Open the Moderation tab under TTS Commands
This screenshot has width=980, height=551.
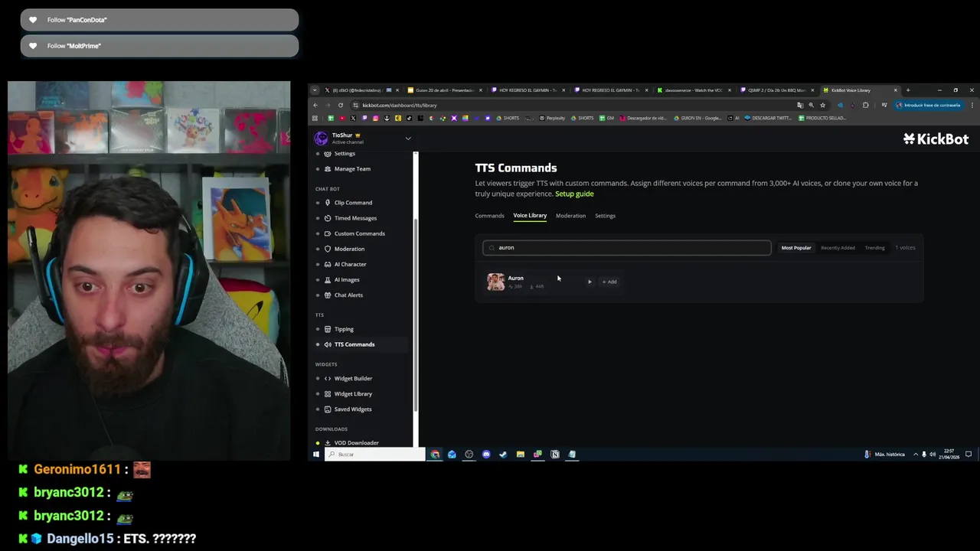click(570, 216)
